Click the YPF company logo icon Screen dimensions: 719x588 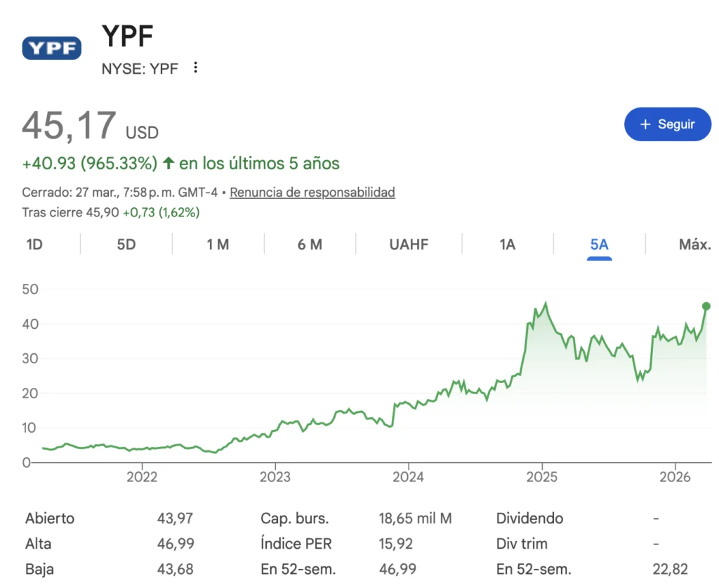tap(51, 48)
